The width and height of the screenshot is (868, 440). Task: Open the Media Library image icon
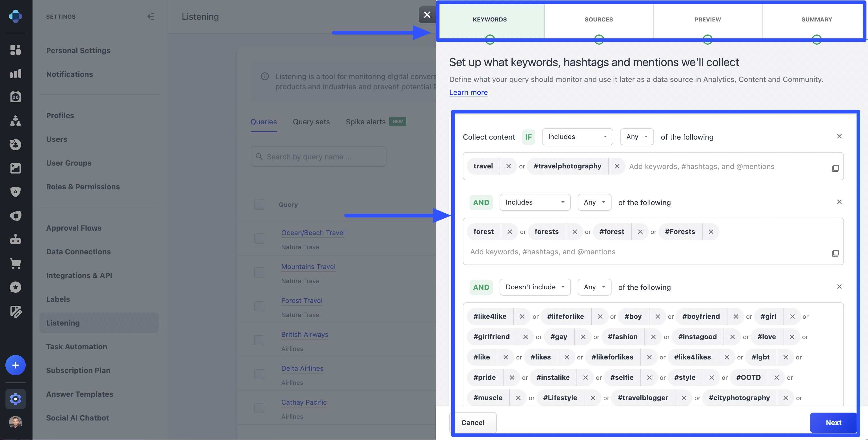point(16,168)
